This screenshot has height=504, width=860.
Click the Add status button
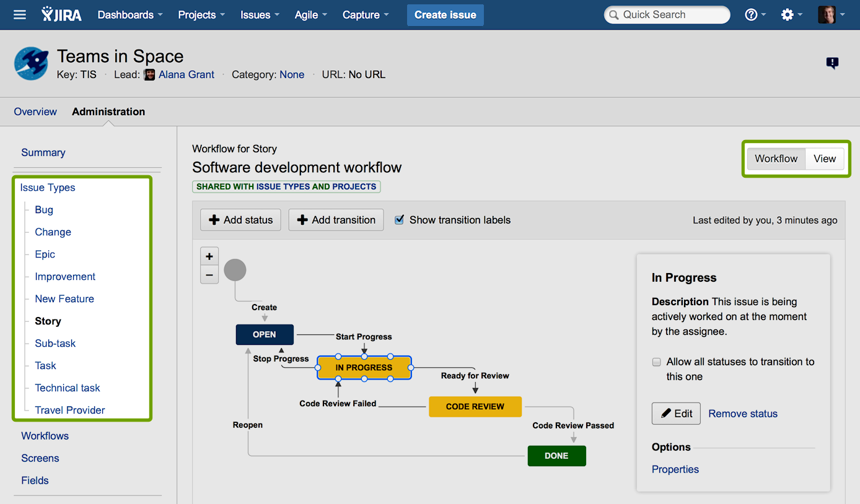tap(240, 220)
